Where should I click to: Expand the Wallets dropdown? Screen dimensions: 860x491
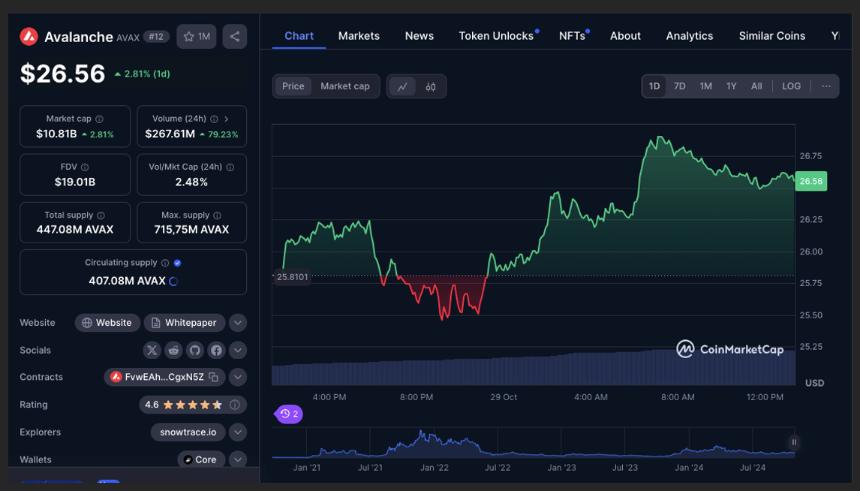point(237,459)
